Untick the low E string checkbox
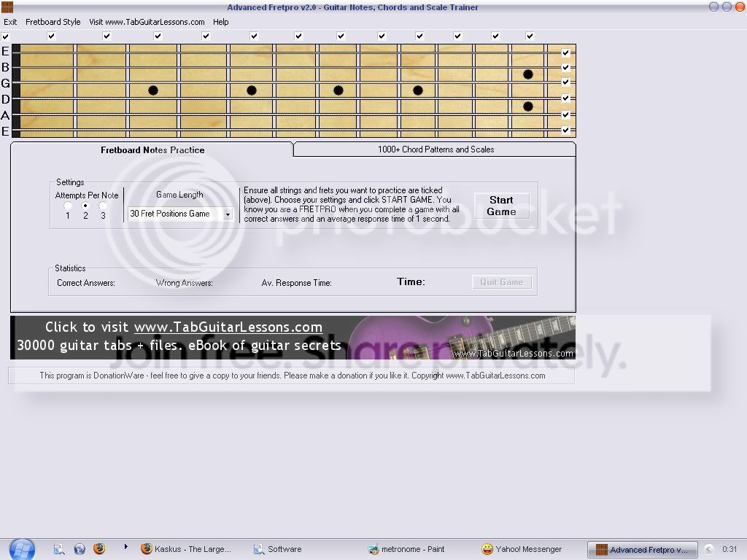This screenshot has height=560, width=747. coord(565,130)
